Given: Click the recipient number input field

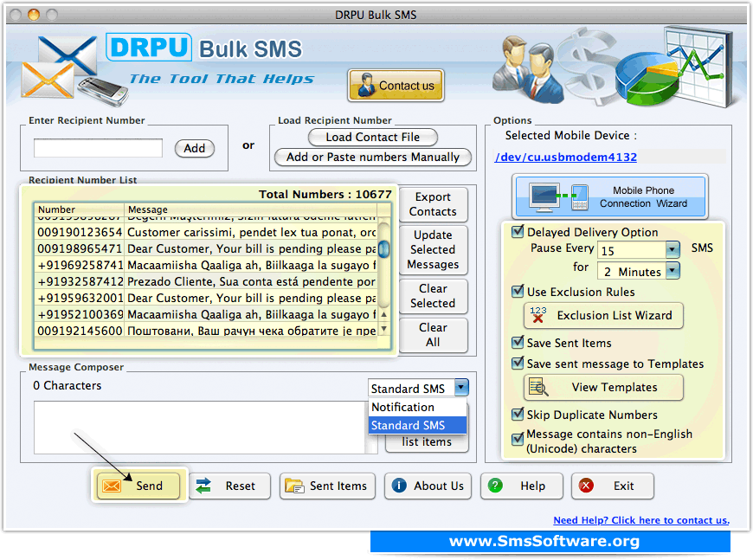Looking at the screenshot, I should tap(98, 148).
